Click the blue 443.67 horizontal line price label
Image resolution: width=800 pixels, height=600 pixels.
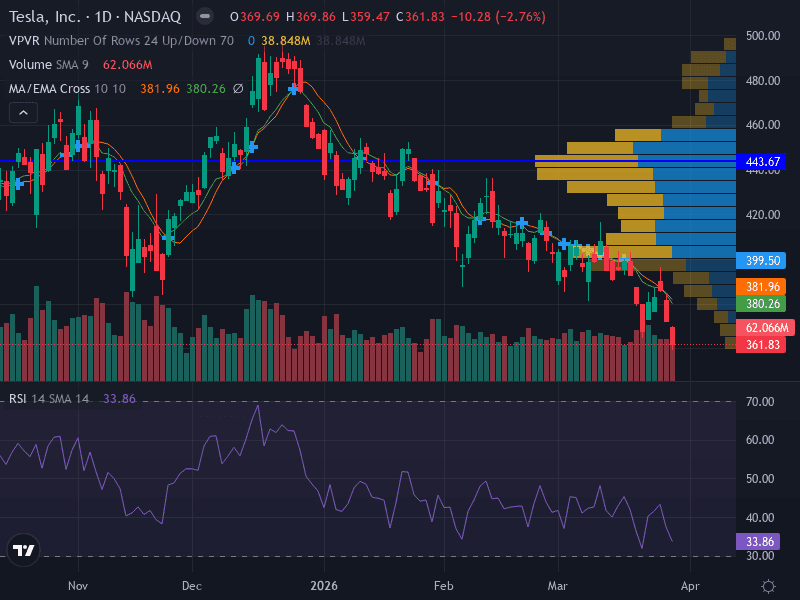761,162
